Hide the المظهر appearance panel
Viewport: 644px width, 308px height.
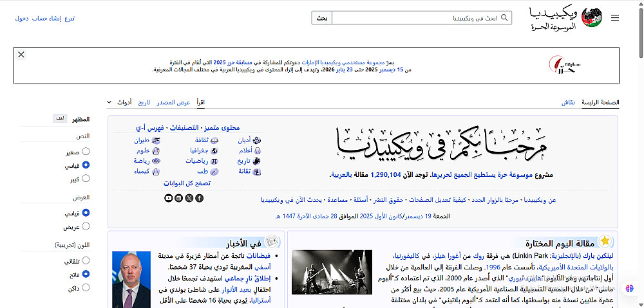[x=60, y=118]
